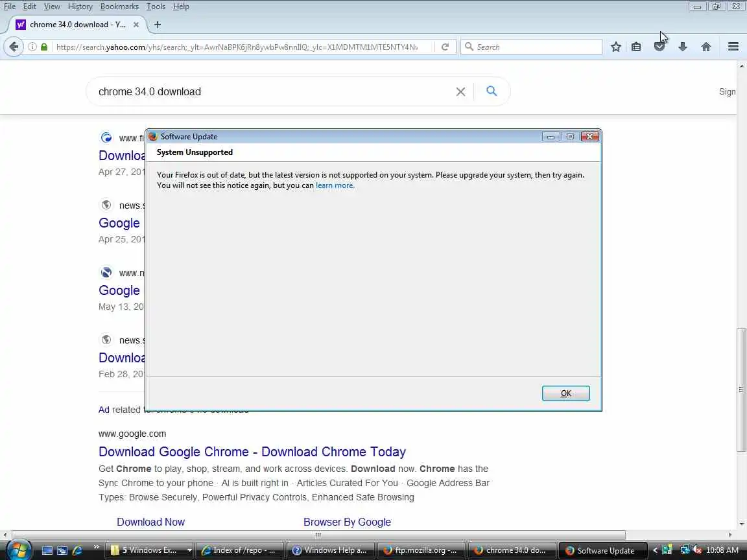Image resolution: width=747 pixels, height=560 pixels.
Task: Click the network tray icon
Action: pyautogui.click(x=685, y=550)
